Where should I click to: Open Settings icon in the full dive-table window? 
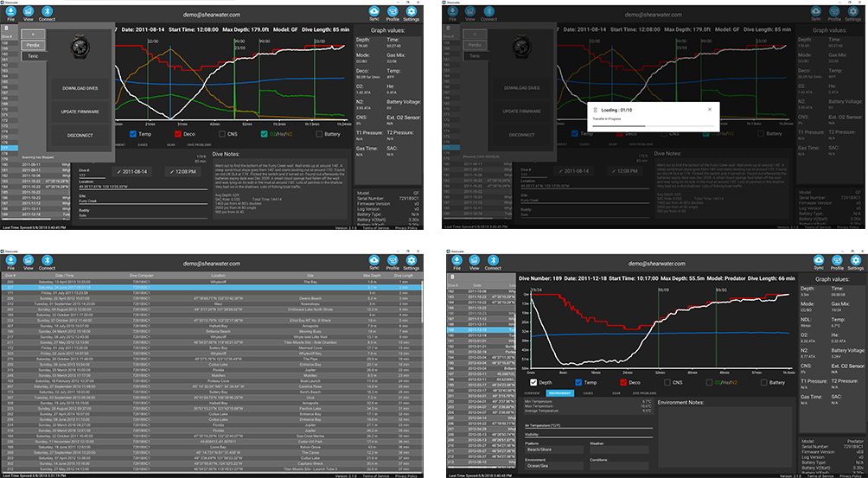point(412,260)
